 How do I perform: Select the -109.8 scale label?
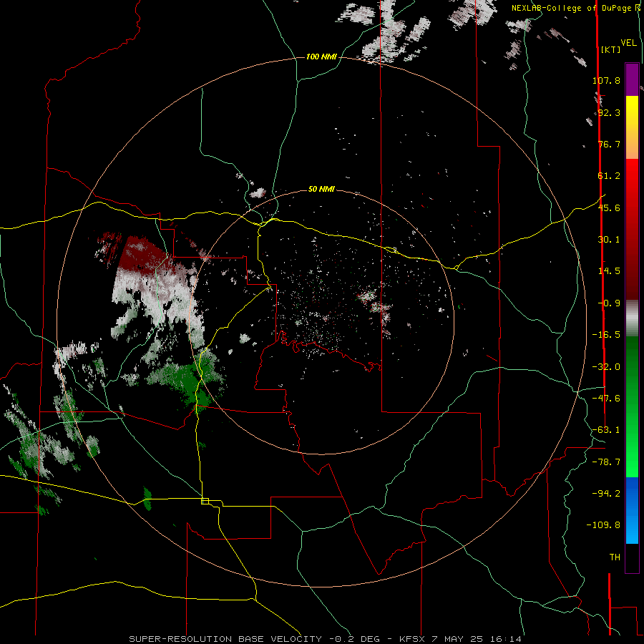[x=603, y=525]
